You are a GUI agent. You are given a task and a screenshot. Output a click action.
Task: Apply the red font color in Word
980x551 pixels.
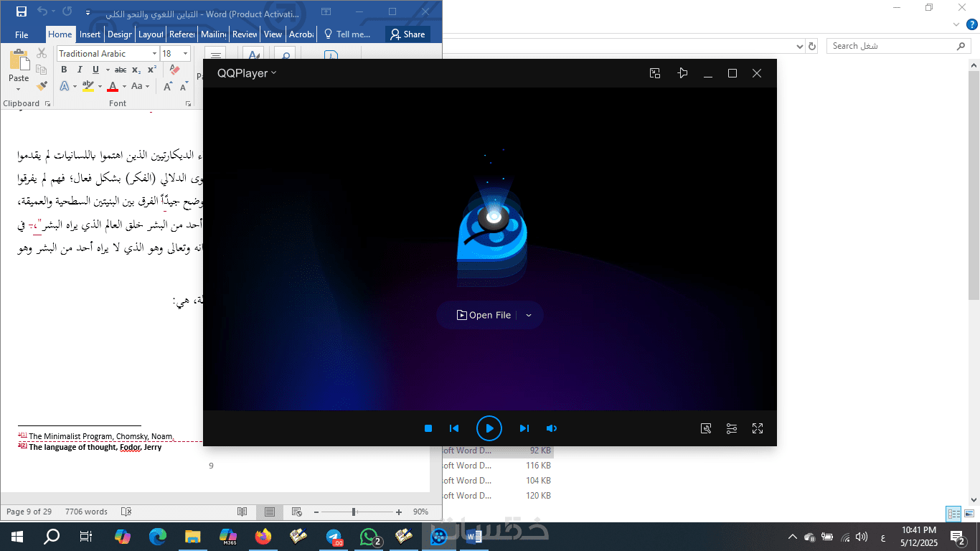coord(113,86)
